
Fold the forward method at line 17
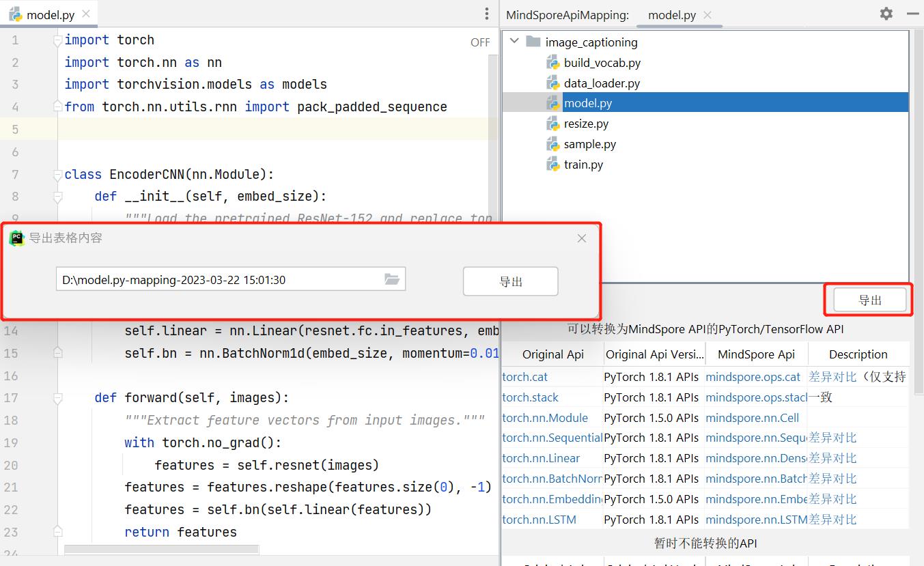58,397
